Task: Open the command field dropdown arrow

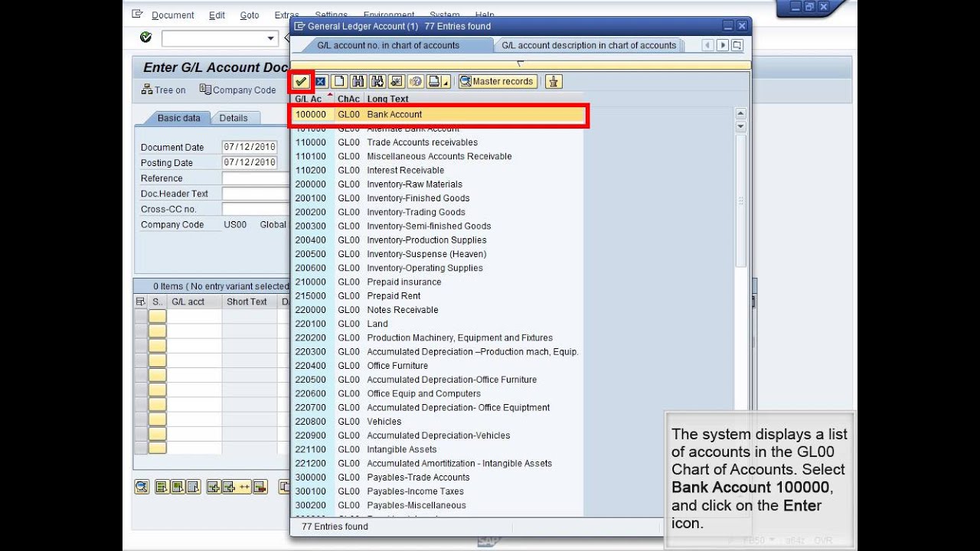Action: coord(270,38)
